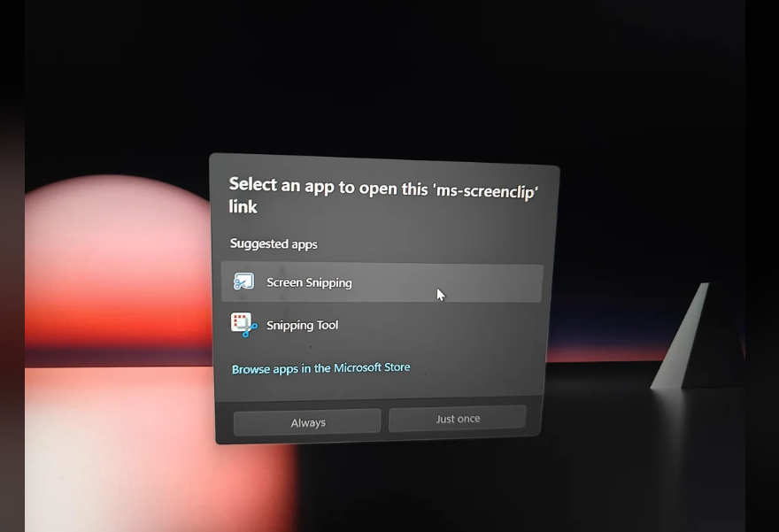
Task: Click the Screen Snipping app icon
Action: point(243,281)
